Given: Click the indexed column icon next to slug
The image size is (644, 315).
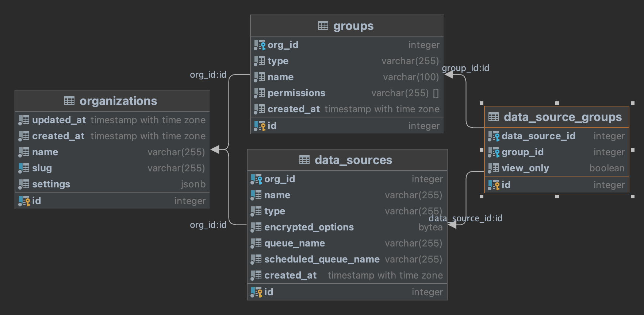Looking at the screenshot, I should [24, 168].
